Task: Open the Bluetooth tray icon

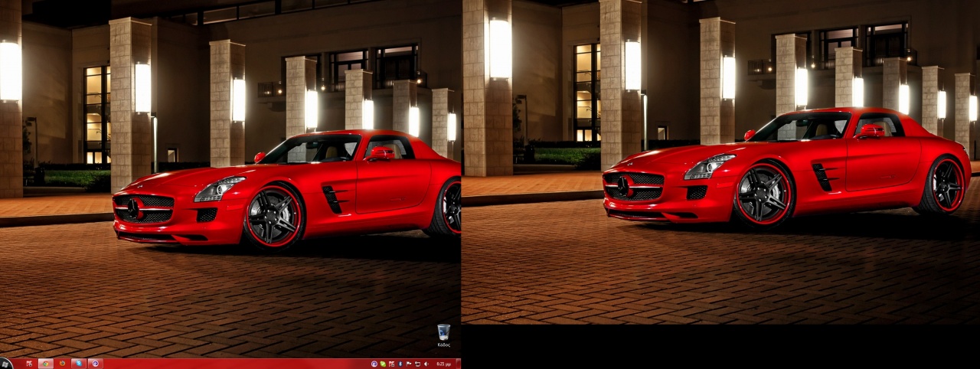Action: pos(400,364)
